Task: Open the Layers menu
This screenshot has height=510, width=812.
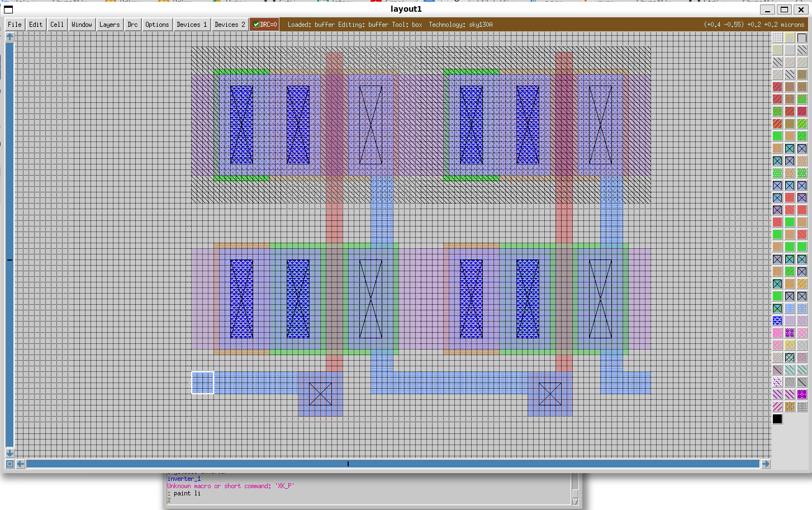Action: [110, 25]
